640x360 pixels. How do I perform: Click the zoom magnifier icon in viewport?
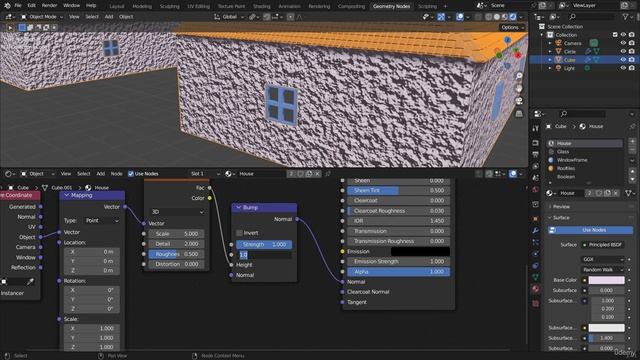(519, 76)
